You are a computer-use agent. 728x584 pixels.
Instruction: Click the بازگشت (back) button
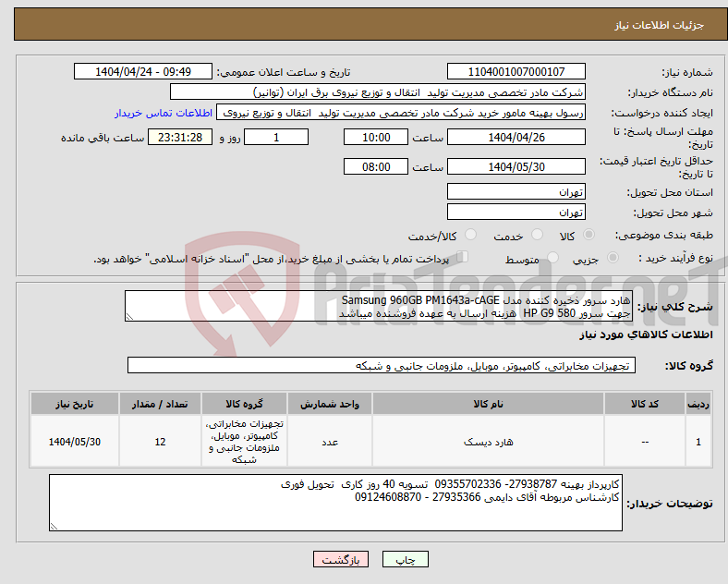click(x=341, y=560)
